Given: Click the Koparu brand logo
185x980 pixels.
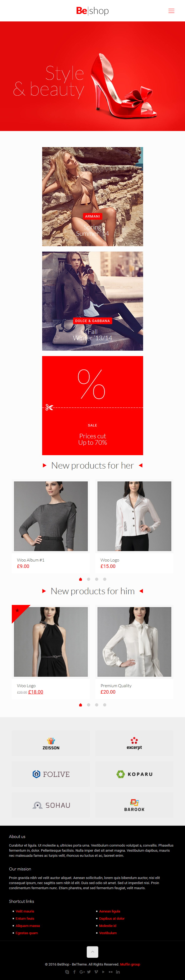Looking at the screenshot, I should (134, 774).
